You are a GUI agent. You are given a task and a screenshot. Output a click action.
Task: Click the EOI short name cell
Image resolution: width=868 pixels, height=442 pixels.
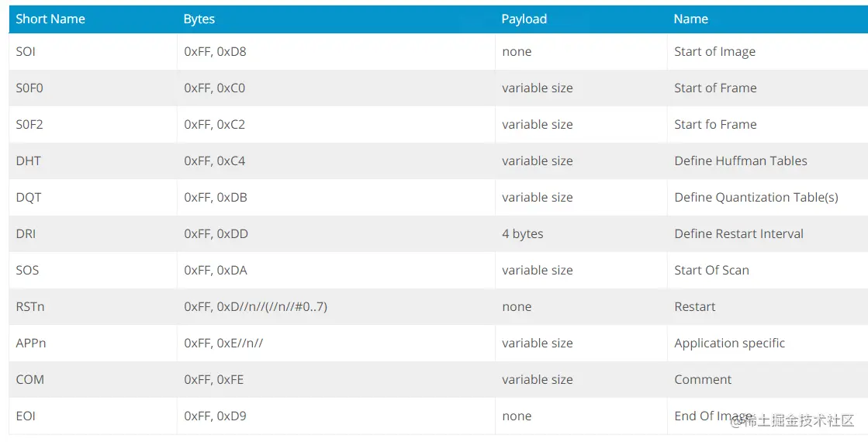(x=93, y=416)
